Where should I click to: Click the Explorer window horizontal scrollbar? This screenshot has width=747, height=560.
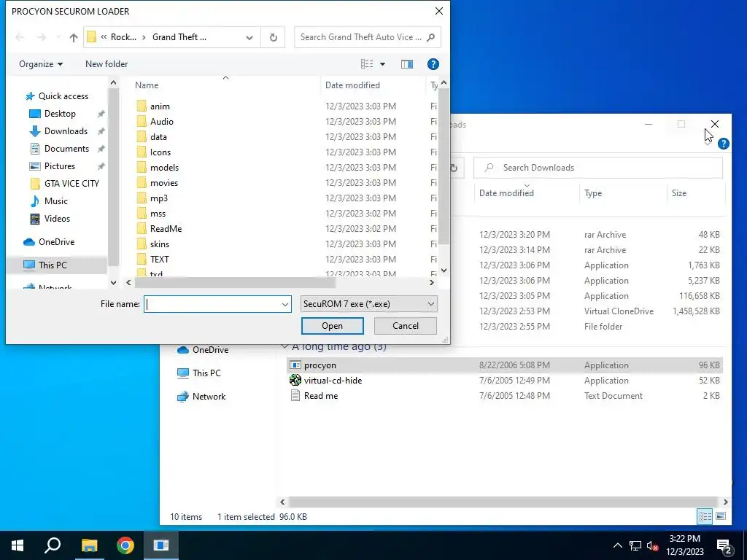[x=503, y=502]
